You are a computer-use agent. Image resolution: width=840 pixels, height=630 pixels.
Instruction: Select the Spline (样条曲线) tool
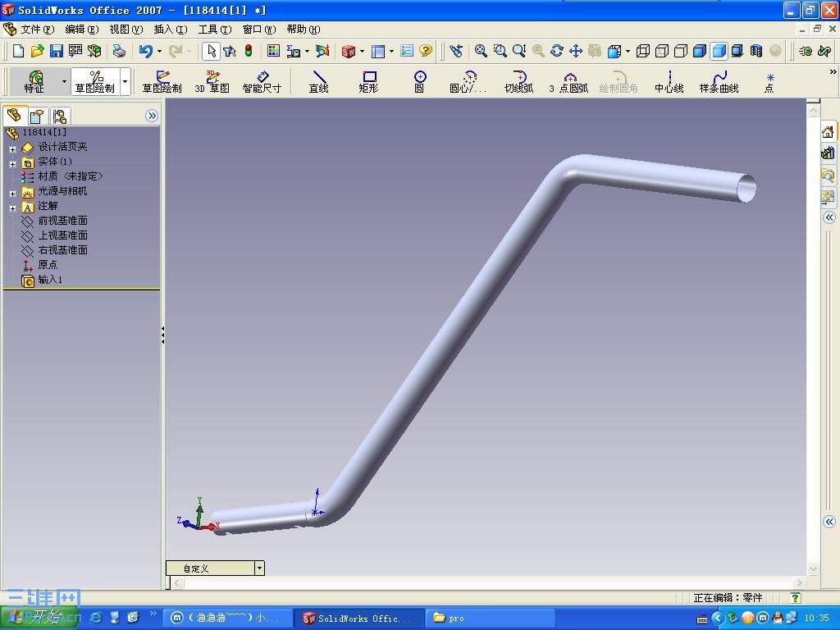coord(719,81)
